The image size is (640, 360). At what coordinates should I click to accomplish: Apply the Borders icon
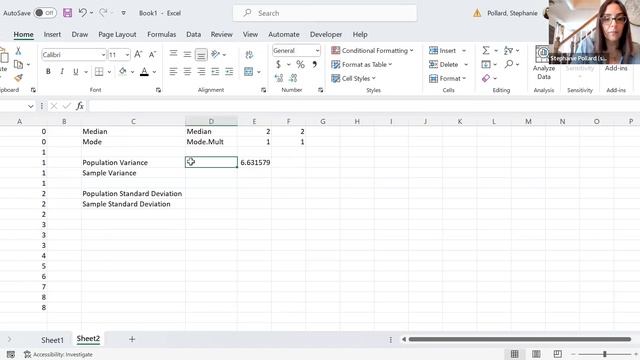99,72
